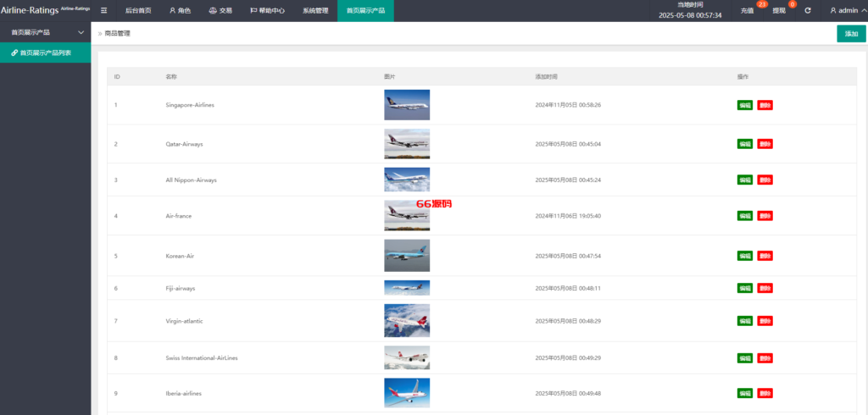Screen dimensions: 868x415
Task: Edit the Singapore-Airlines row
Action: (744, 105)
